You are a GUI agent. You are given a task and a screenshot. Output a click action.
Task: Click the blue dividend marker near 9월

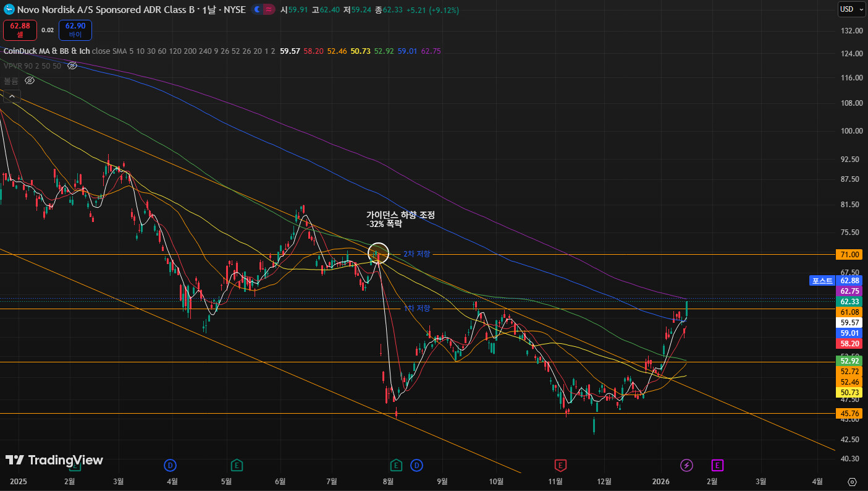416,465
